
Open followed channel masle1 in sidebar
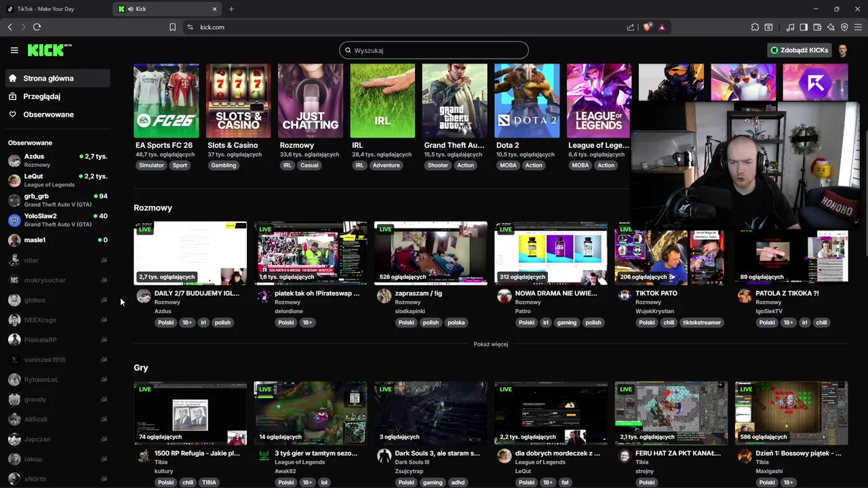coord(57,240)
